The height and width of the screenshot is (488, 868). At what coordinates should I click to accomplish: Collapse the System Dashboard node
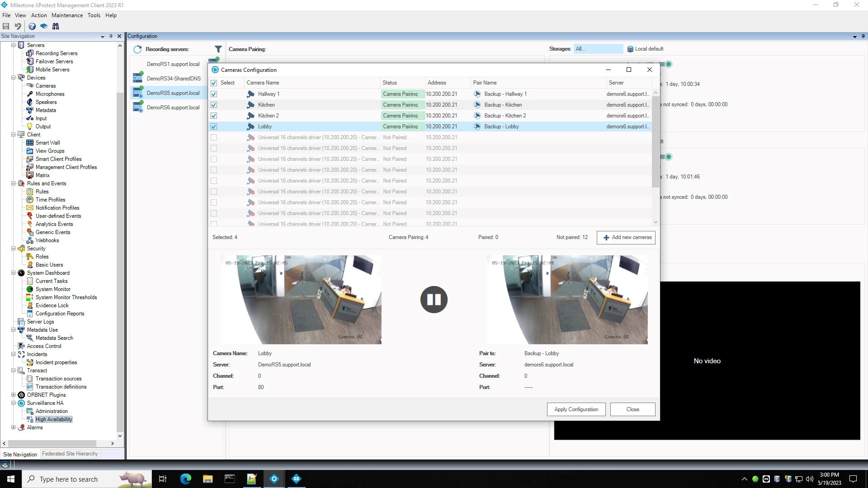pos(14,273)
